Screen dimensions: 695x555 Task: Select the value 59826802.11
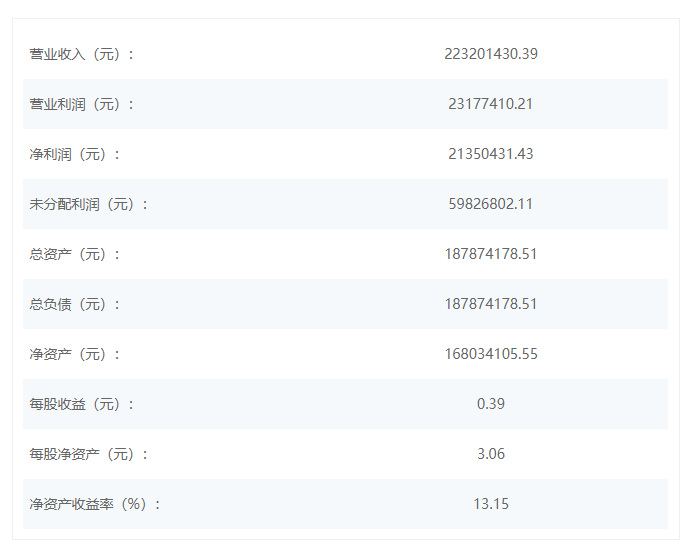tap(491, 204)
